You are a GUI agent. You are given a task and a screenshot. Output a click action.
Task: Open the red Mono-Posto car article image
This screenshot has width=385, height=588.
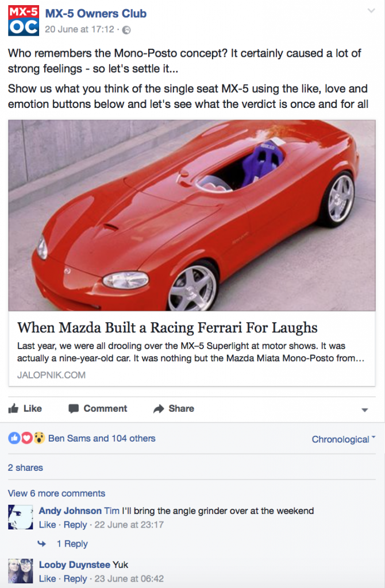pyautogui.click(x=192, y=215)
